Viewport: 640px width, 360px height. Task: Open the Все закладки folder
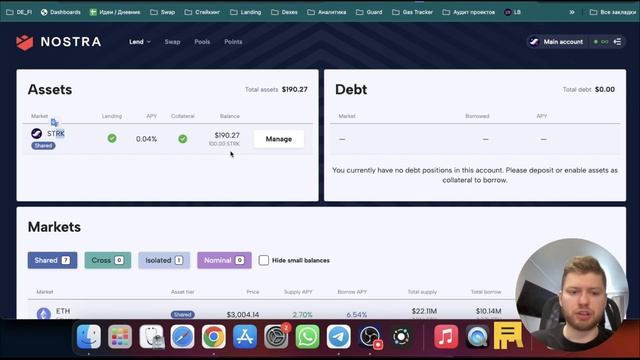coord(613,12)
